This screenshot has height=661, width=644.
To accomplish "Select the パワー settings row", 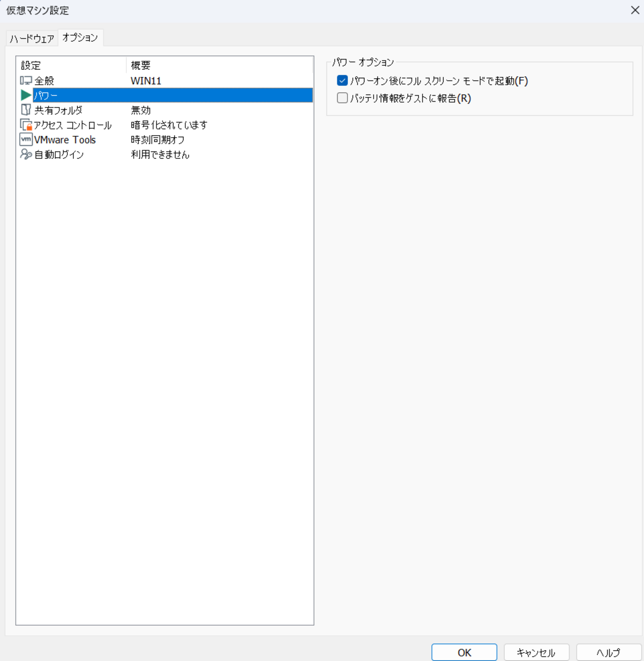I will pos(165,95).
